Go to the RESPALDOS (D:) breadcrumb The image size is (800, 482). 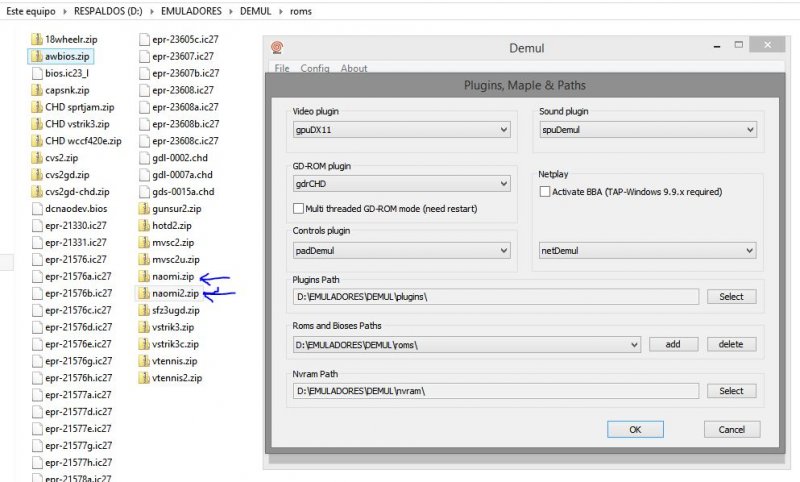click(x=108, y=11)
